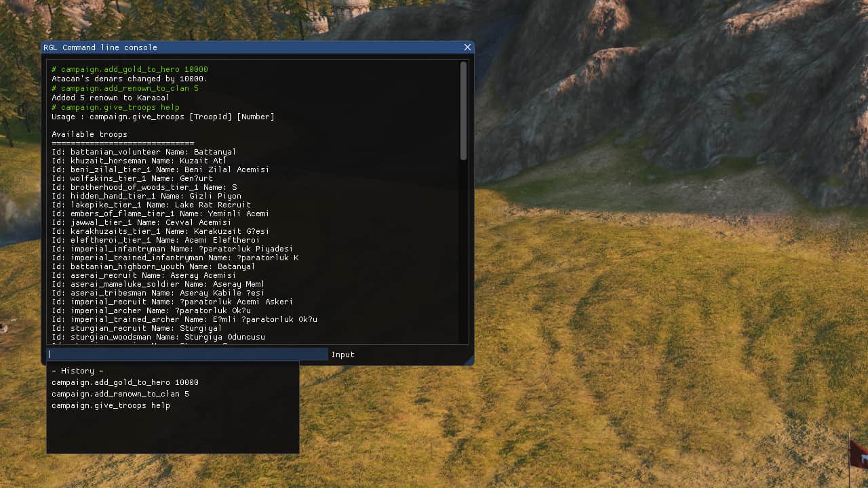Click the console window resize grip corner
This screenshot has width=868, height=488.
[x=469, y=361]
